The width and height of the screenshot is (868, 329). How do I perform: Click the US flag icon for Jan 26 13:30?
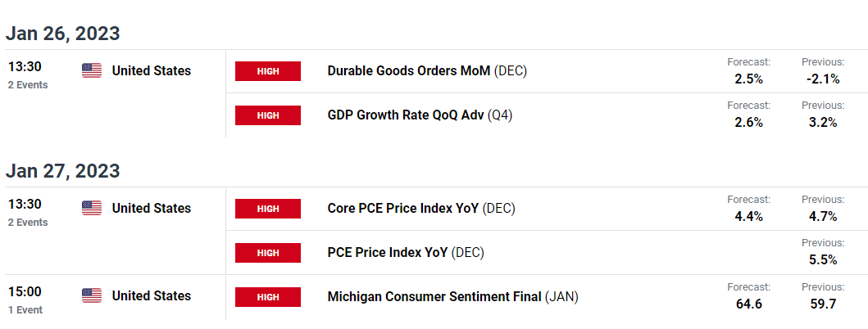pyautogui.click(x=92, y=70)
